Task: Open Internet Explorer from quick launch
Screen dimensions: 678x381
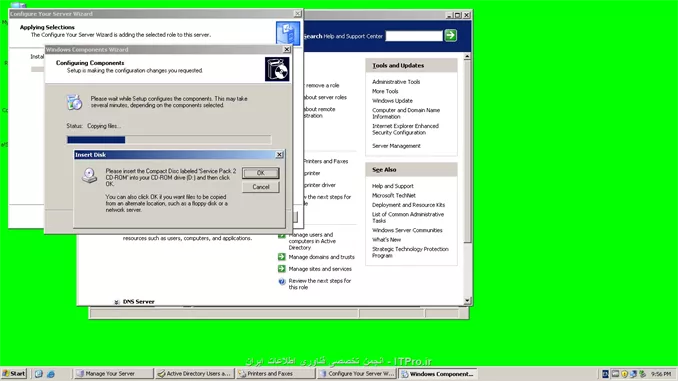Action: [51, 374]
